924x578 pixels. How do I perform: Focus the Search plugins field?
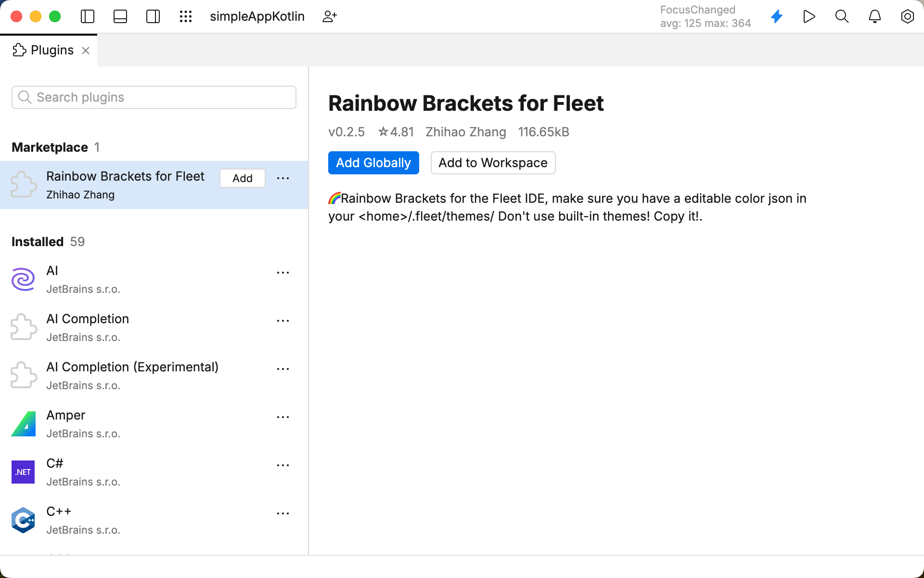click(x=154, y=97)
